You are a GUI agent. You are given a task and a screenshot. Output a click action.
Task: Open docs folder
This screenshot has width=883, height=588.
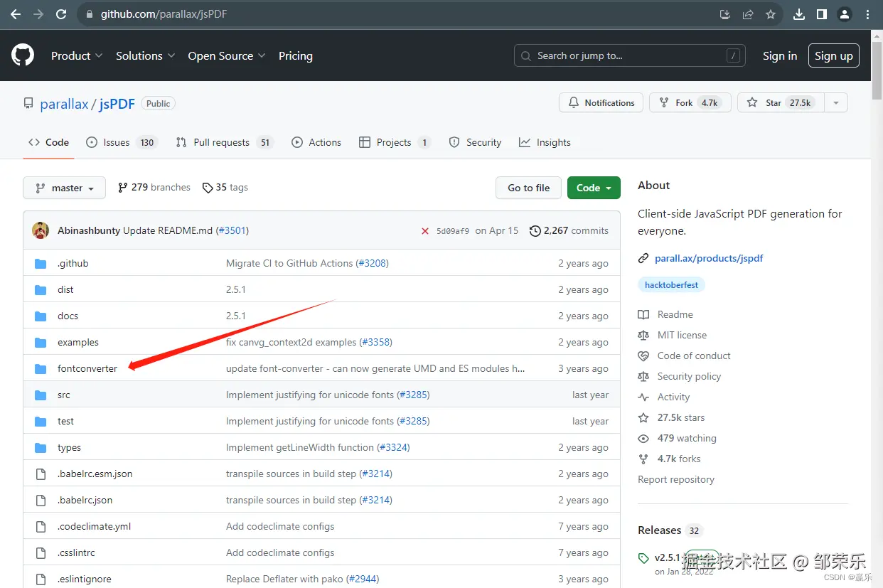[68, 316]
